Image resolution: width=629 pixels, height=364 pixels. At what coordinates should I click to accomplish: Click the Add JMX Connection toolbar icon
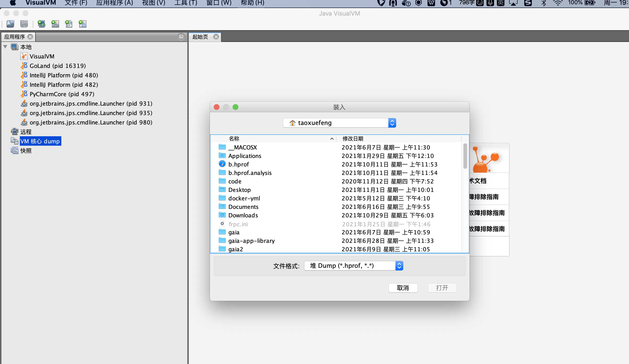coord(55,24)
